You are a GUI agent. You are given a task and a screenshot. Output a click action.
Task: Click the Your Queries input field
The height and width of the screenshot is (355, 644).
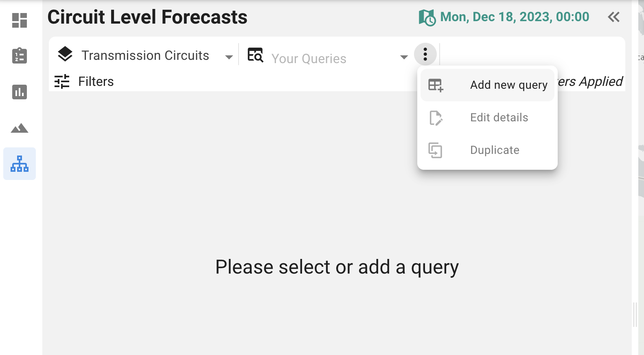330,59
